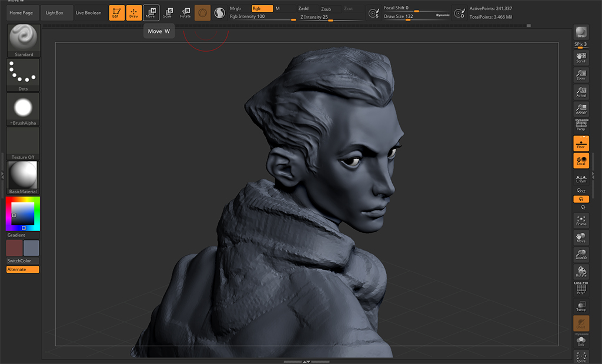Switch to the Move transform tool
This screenshot has height=364, width=602.
tap(151, 13)
